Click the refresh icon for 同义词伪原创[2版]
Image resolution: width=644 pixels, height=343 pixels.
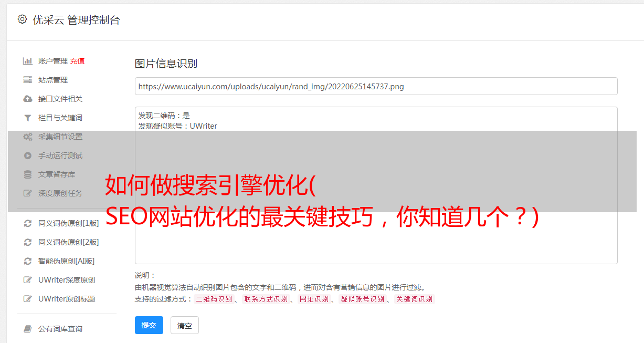28,242
